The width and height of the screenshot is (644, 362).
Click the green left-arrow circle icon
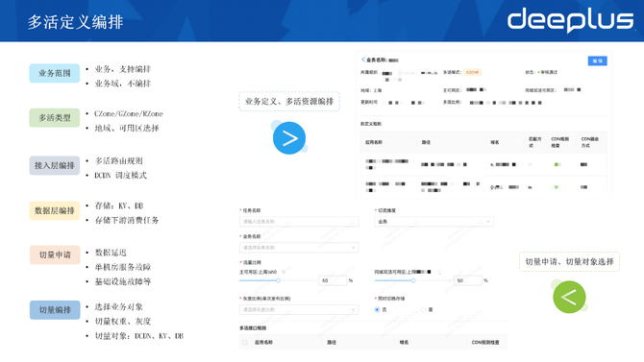569,297
